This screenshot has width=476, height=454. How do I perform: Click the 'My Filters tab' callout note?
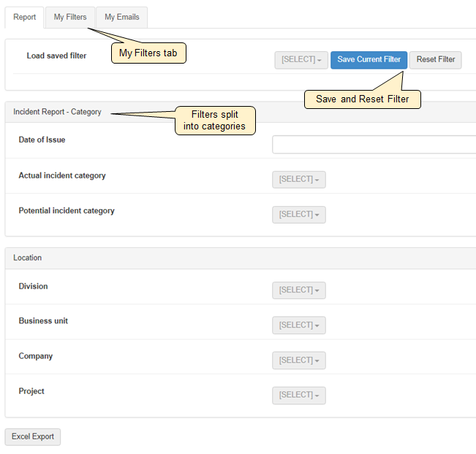pyautogui.click(x=148, y=53)
